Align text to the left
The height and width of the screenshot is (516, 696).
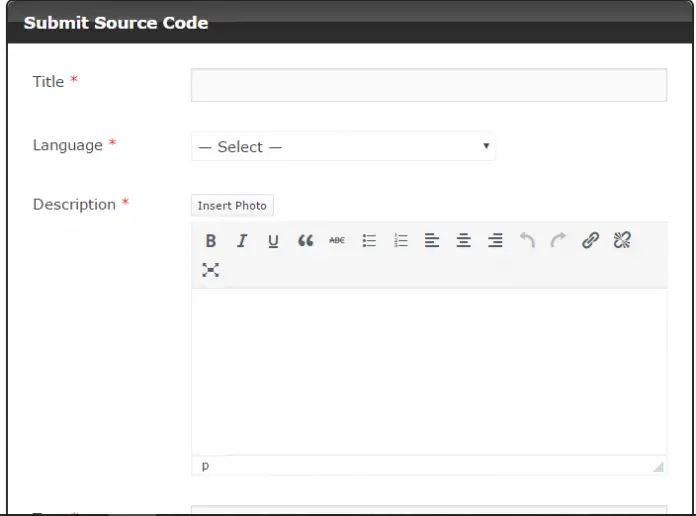(x=432, y=241)
